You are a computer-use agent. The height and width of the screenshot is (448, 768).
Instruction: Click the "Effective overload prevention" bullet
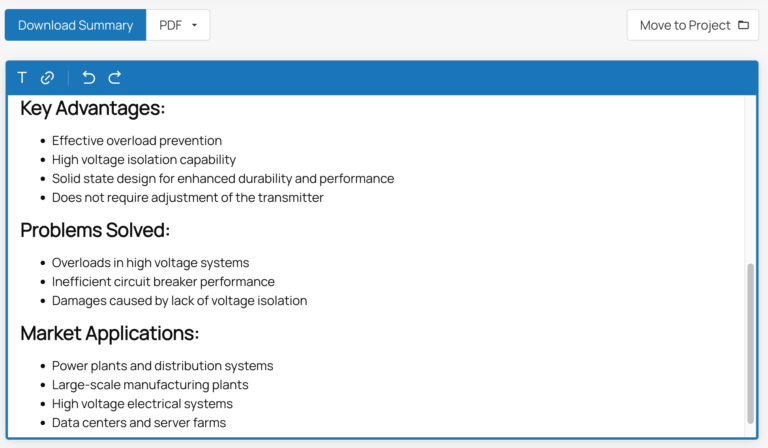137,141
